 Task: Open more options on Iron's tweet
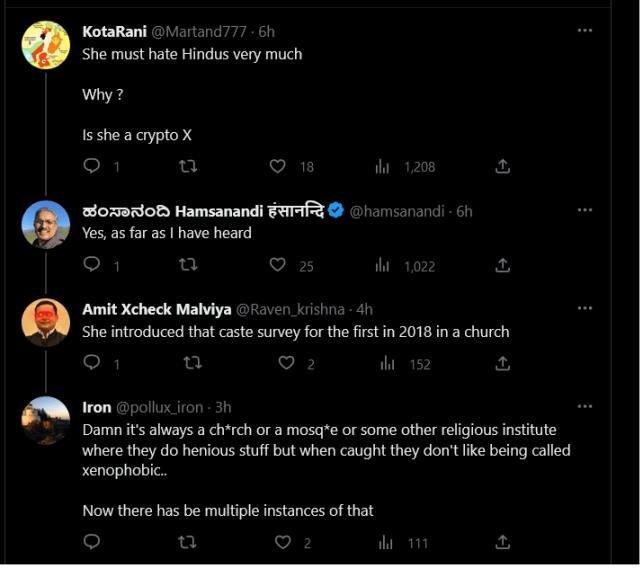(x=585, y=407)
